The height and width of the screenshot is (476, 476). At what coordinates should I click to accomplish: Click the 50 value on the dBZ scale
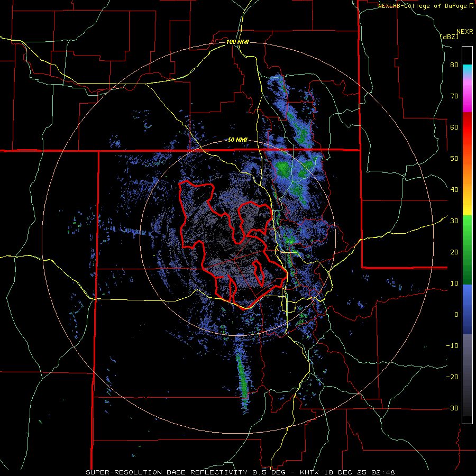(454, 159)
